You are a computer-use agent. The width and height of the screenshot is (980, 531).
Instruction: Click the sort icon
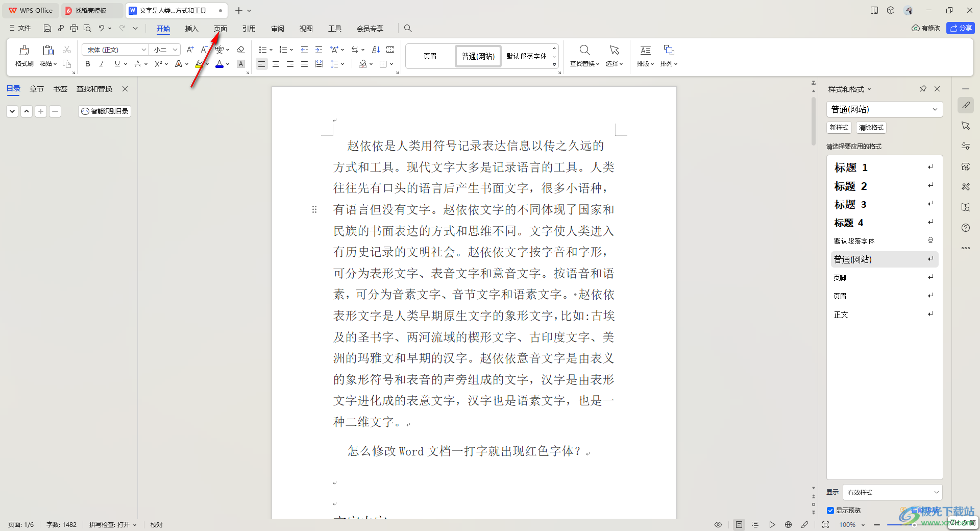pyautogui.click(x=376, y=50)
